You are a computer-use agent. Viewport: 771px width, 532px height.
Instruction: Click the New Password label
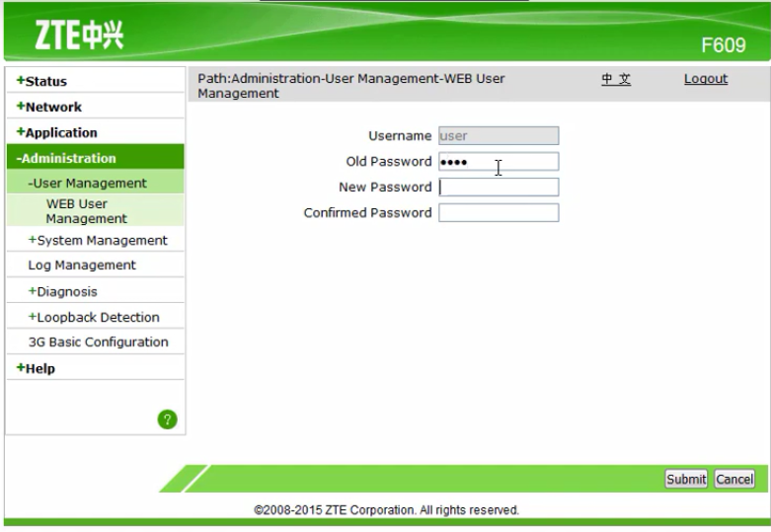tap(385, 187)
